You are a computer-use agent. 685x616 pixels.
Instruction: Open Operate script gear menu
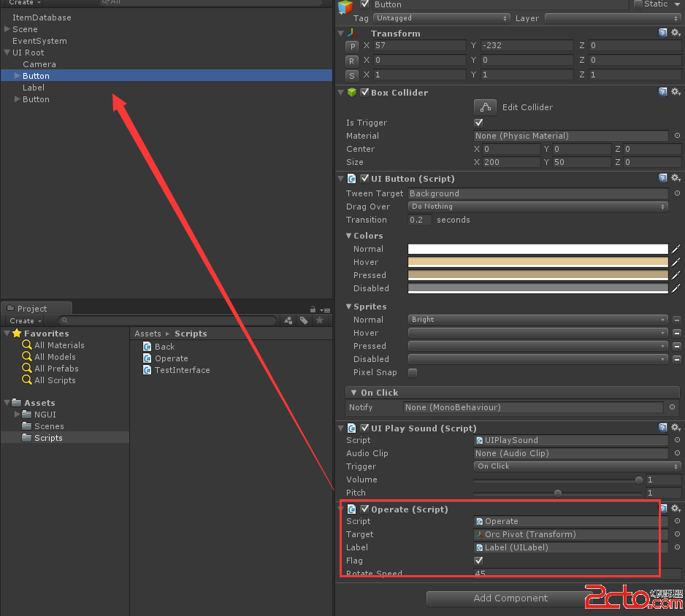[x=676, y=508]
